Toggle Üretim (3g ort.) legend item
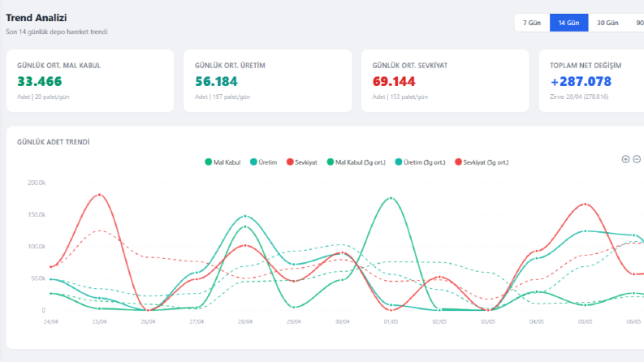Viewport: 644px width, 362px height. click(420, 162)
